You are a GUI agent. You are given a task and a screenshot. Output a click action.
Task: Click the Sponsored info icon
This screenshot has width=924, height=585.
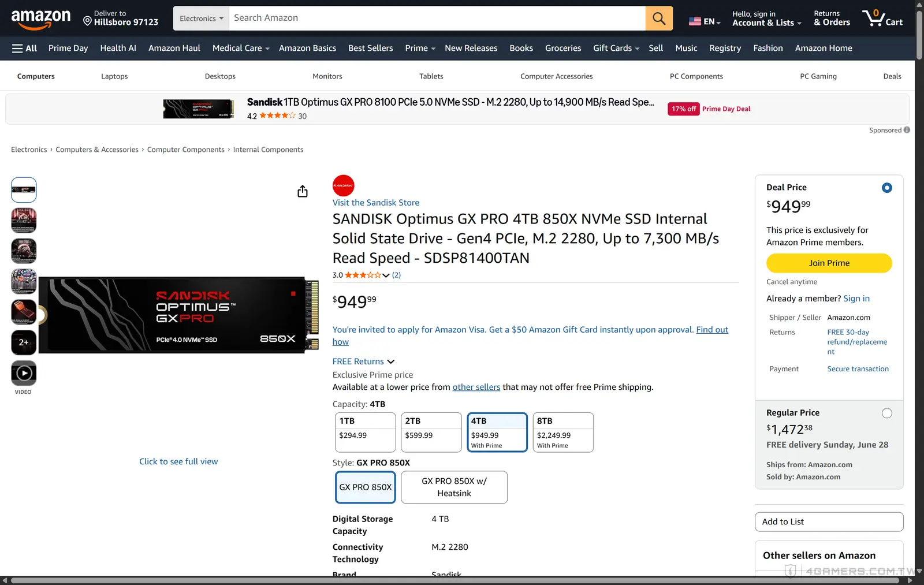click(907, 130)
